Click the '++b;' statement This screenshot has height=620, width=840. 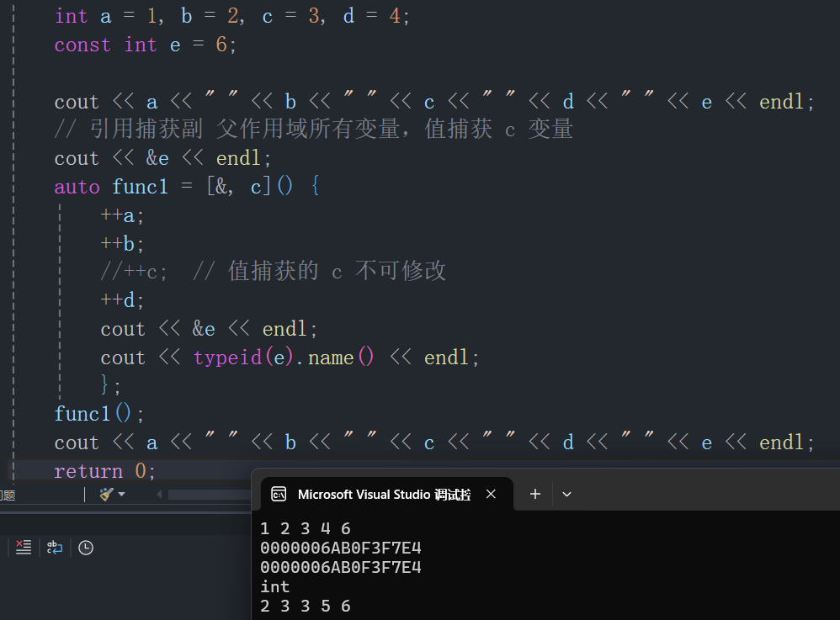123,244
